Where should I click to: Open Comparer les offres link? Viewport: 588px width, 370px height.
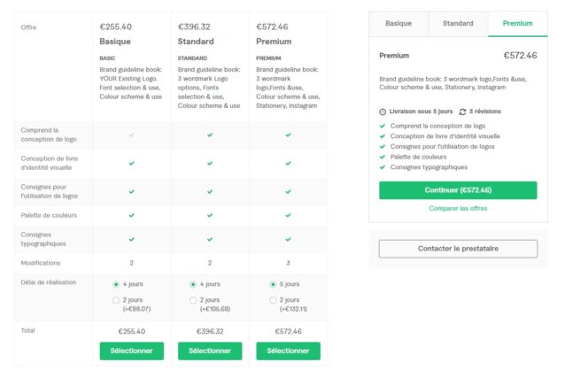click(x=458, y=208)
